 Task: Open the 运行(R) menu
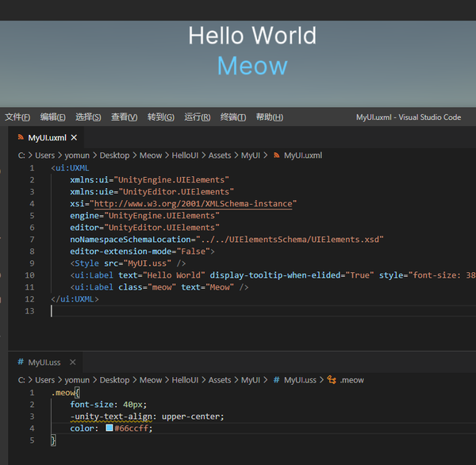pyautogui.click(x=197, y=117)
